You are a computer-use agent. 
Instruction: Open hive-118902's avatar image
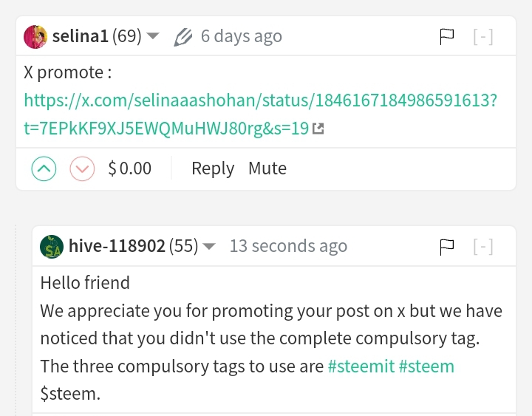[x=52, y=247]
